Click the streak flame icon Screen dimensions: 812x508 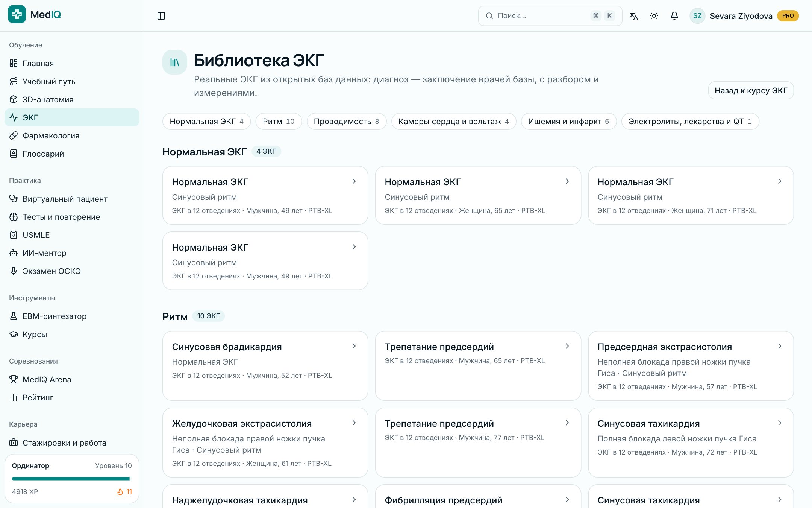coord(120,492)
